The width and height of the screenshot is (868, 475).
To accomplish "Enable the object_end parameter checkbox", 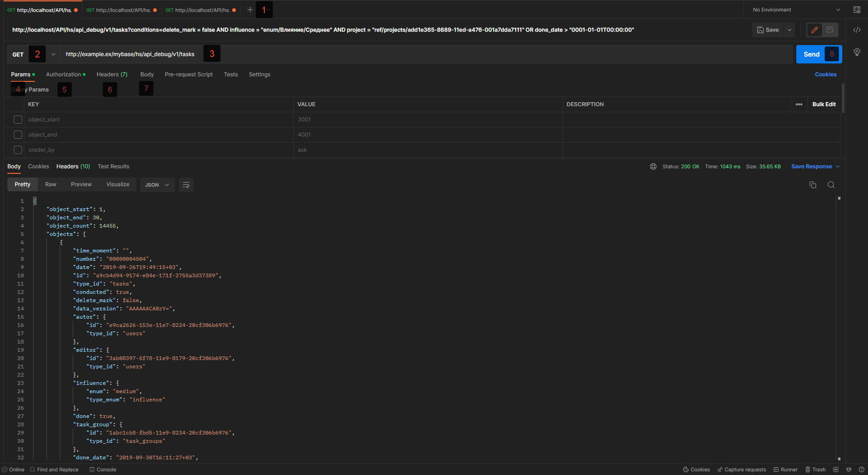I will 18,135.
